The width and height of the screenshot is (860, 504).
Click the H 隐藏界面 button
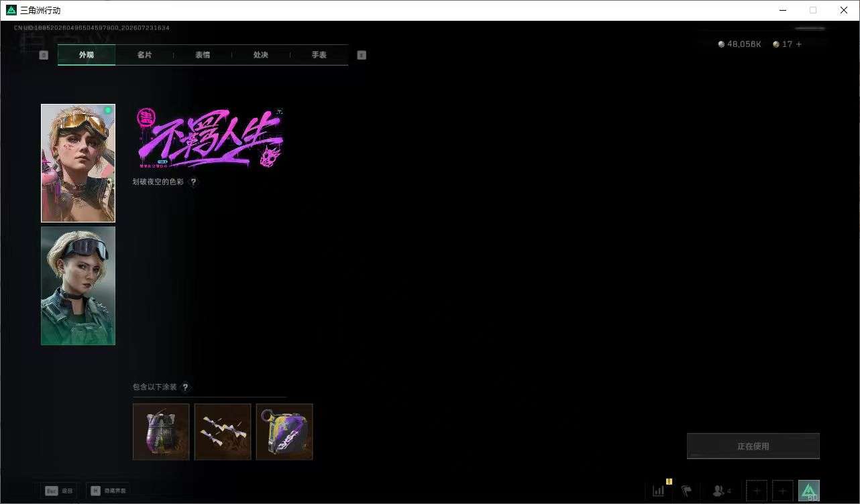(x=108, y=491)
